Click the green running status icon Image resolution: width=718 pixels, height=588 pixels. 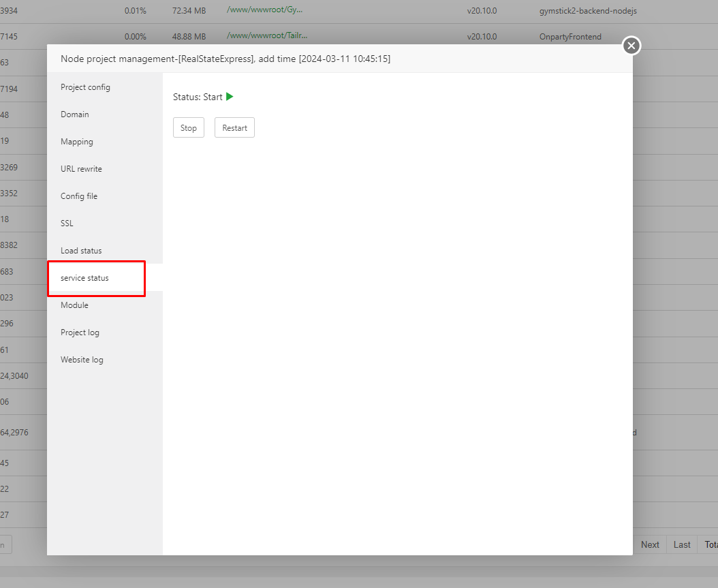(x=230, y=97)
